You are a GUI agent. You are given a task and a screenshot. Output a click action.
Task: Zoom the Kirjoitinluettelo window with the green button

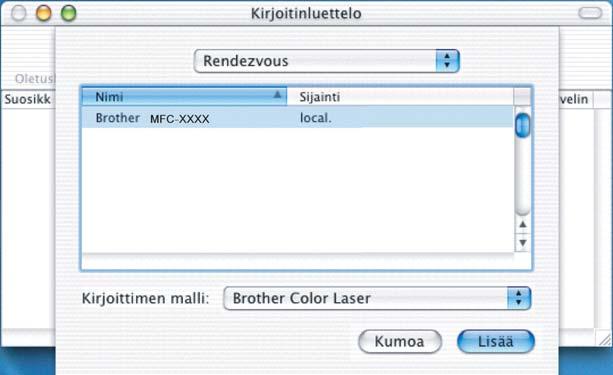68,13
